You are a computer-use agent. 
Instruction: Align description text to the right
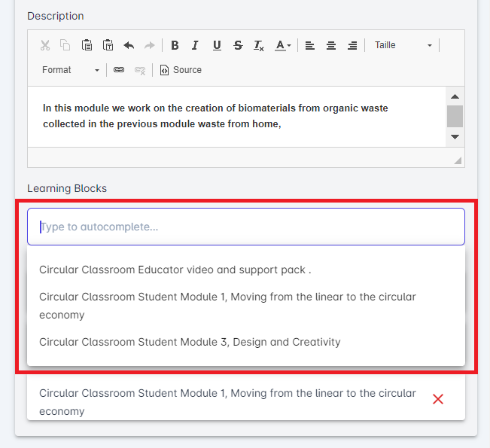352,45
